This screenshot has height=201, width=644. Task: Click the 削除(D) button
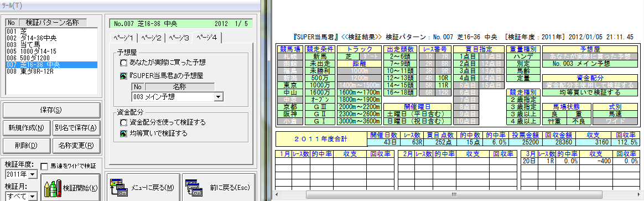pyautogui.click(x=27, y=145)
